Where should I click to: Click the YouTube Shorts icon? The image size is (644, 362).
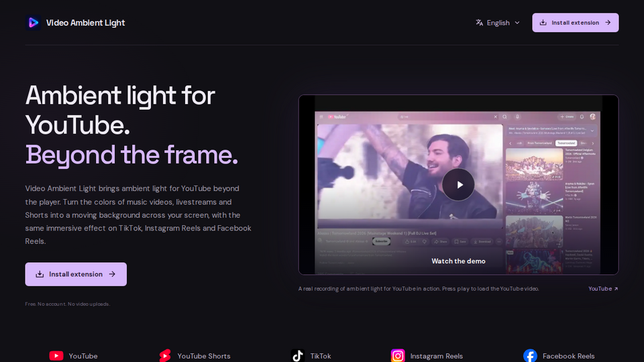tap(165, 356)
